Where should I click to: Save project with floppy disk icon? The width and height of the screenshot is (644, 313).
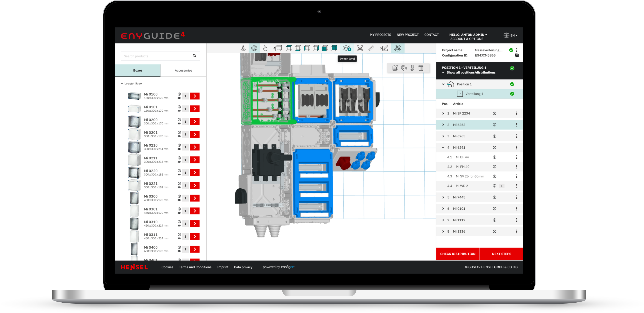click(517, 56)
